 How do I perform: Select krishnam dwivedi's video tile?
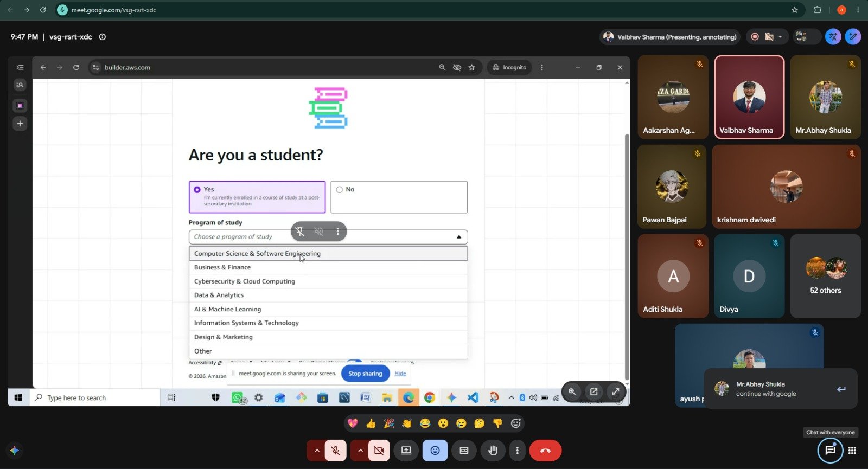pos(786,187)
